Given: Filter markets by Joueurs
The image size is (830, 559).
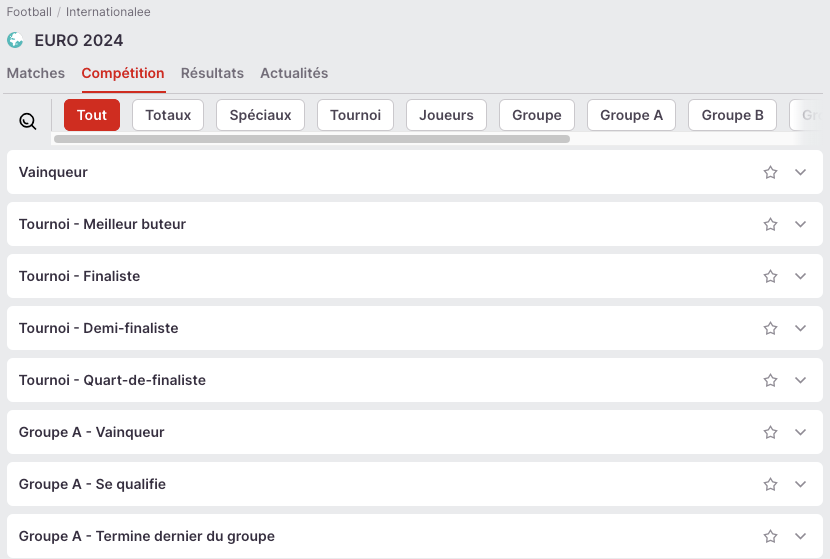Looking at the screenshot, I should coord(446,115).
